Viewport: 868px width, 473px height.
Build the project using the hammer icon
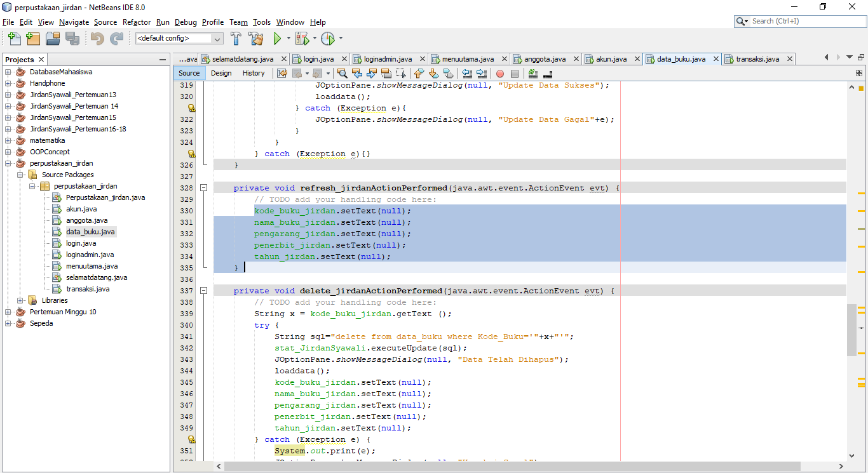(x=236, y=37)
